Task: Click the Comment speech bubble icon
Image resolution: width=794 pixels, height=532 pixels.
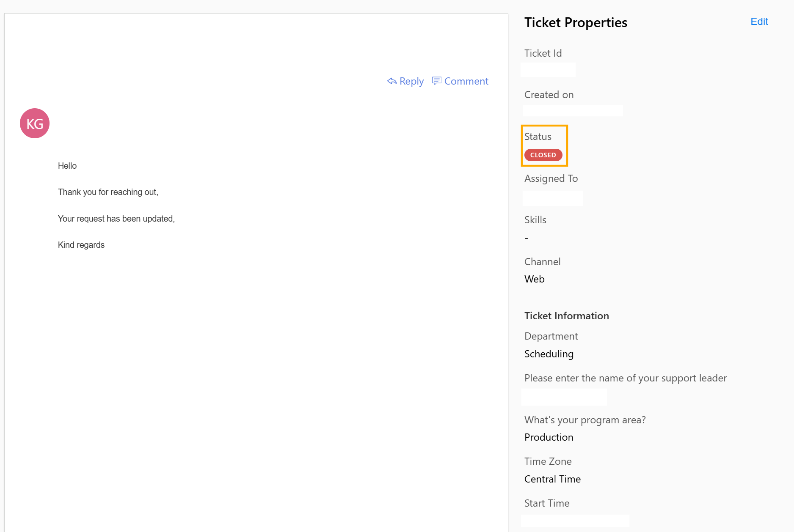Action: pos(436,81)
